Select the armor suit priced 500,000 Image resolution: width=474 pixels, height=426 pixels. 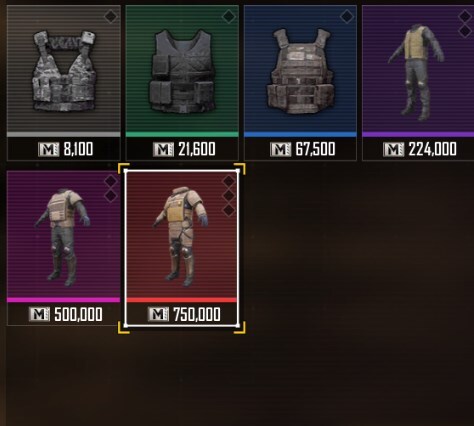64,248
